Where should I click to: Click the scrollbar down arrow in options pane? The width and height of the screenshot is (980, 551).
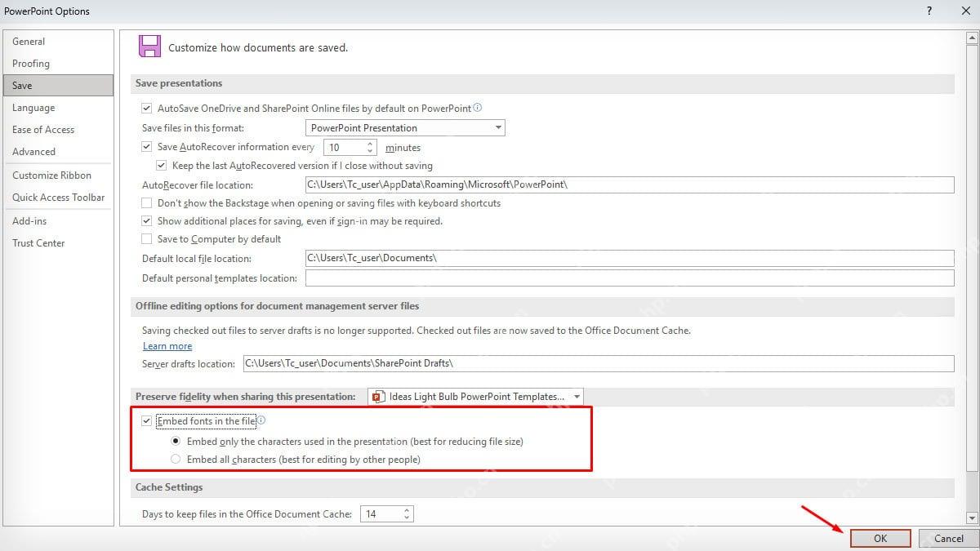click(x=972, y=518)
